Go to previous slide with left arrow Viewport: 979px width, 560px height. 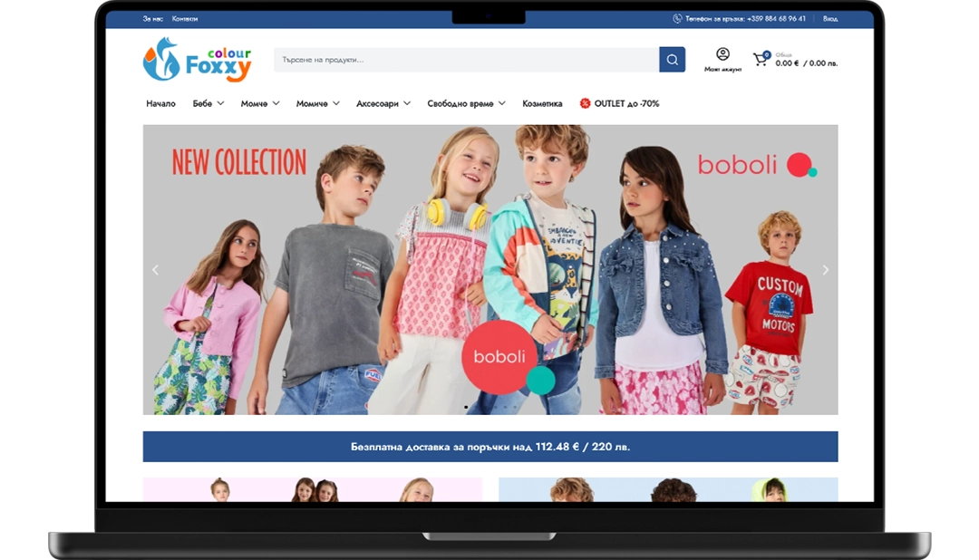click(156, 270)
